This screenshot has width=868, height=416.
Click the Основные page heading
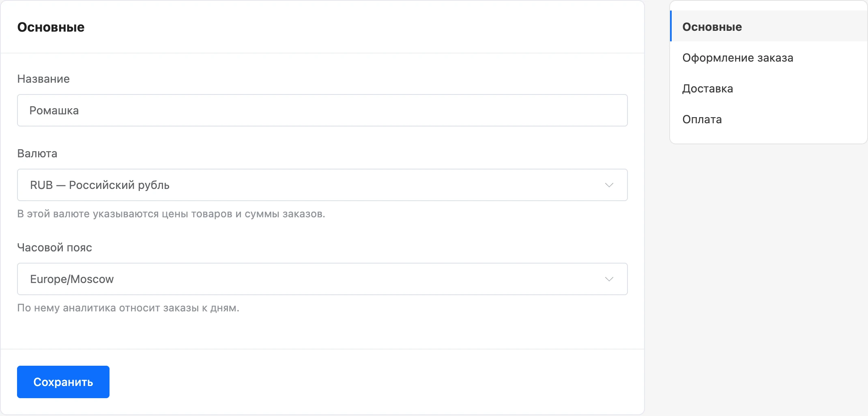click(51, 27)
